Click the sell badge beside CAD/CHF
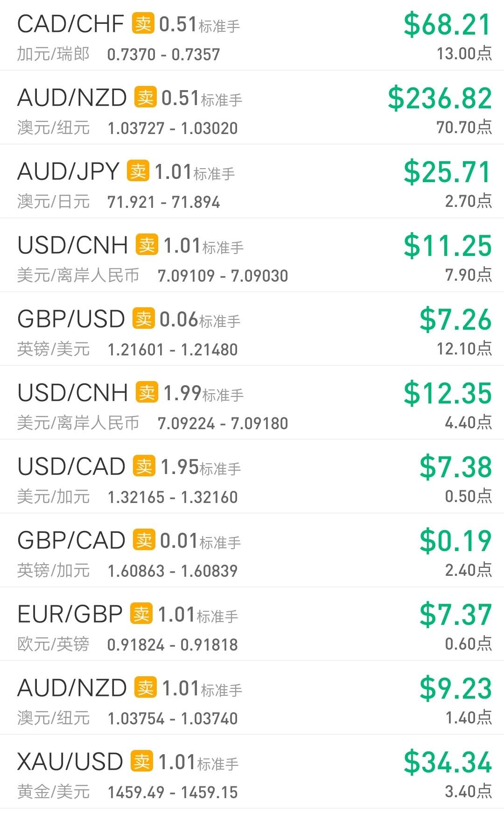 click(143, 23)
